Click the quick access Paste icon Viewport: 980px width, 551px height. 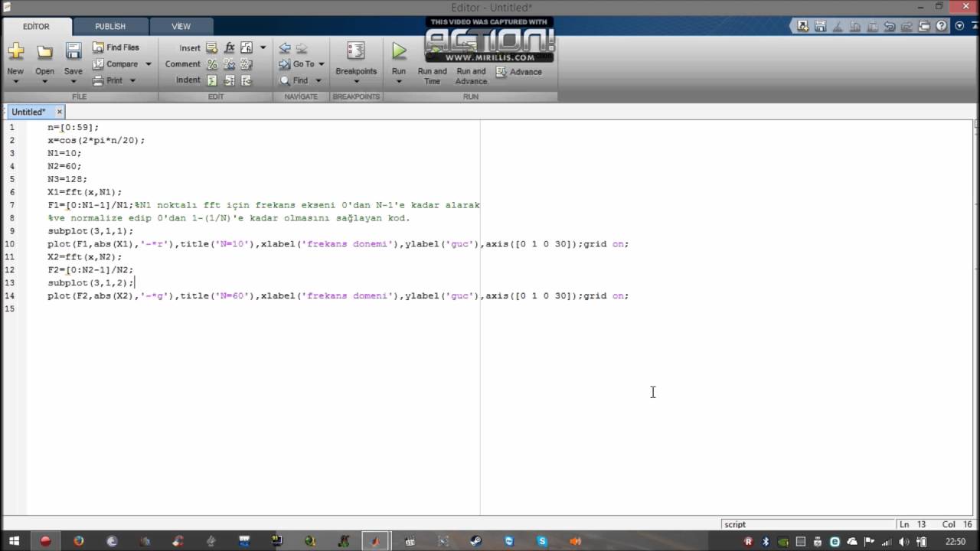[872, 26]
